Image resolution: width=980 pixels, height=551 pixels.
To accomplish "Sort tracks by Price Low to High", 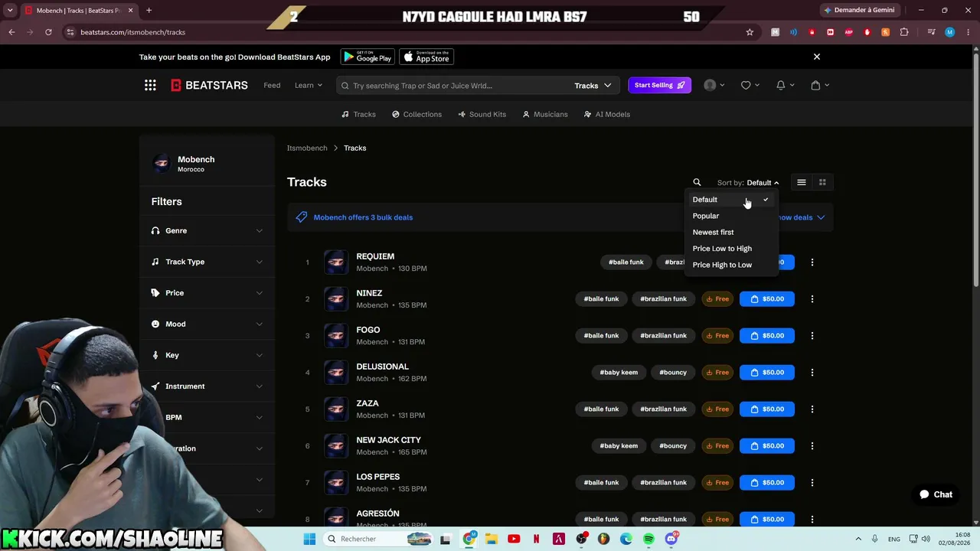I will point(730,248).
